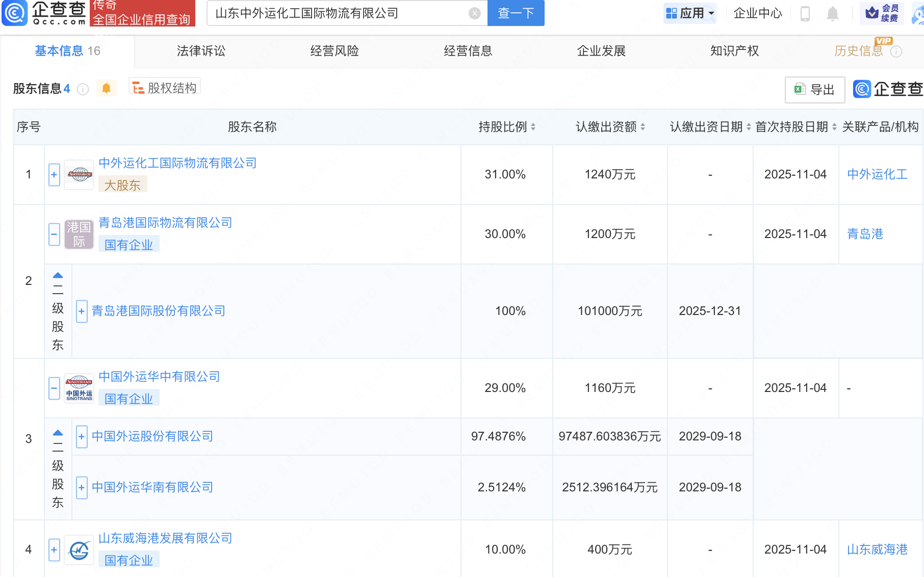
Task: Click the shareholder info help icon
Action: pyautogui.click(x=83, y=89)
